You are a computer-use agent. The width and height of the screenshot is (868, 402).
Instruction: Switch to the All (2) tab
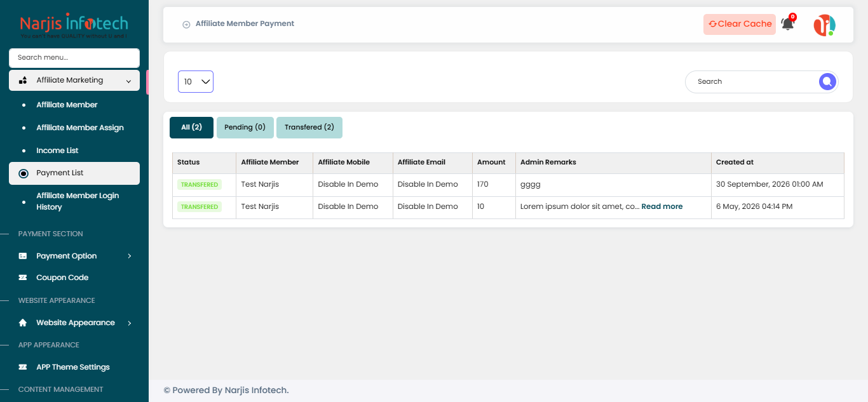click(191, 127)
